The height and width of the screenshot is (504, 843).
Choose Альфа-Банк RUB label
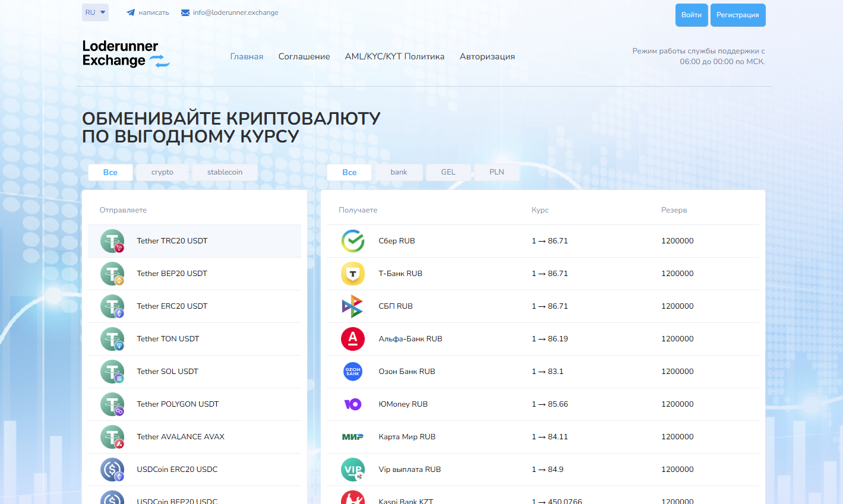[x=411, y=339]
